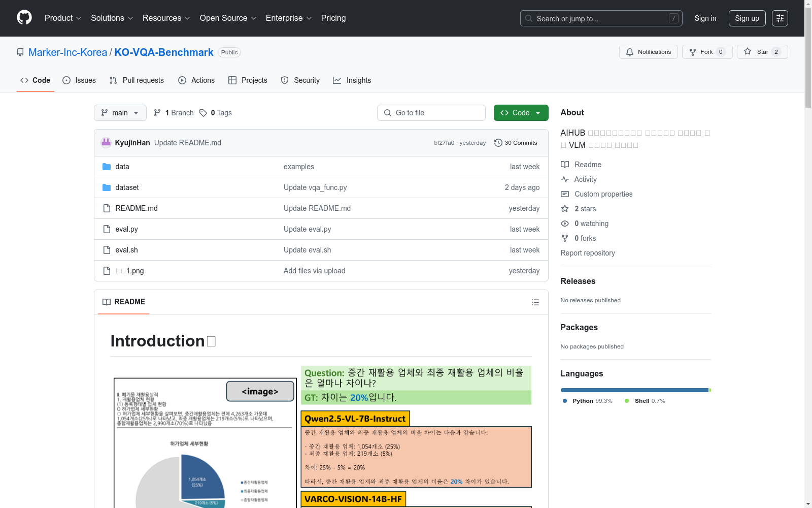812x508 pixels.
Task: Click the Introduction image thumbnail in README
Action: click(x=321, y=436)
